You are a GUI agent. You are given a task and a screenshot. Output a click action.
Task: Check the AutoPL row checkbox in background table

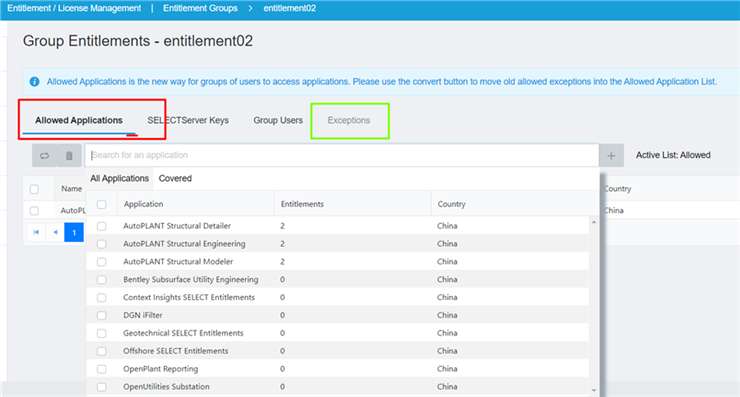click(34, 211)
